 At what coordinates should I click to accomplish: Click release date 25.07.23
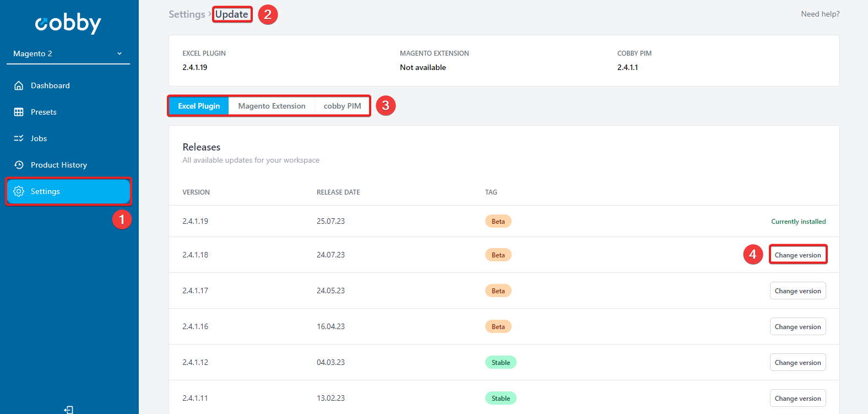click(330, 221)
